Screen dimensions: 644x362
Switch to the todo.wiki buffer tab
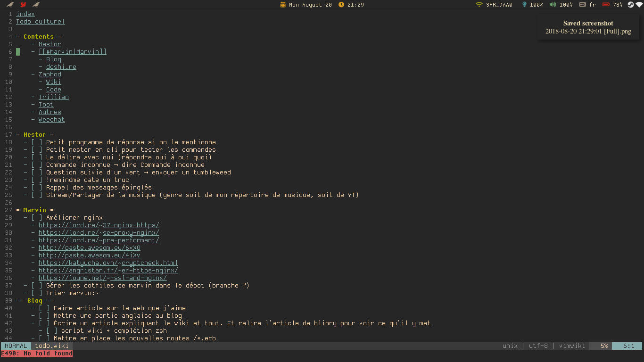(x=51, y=346)
